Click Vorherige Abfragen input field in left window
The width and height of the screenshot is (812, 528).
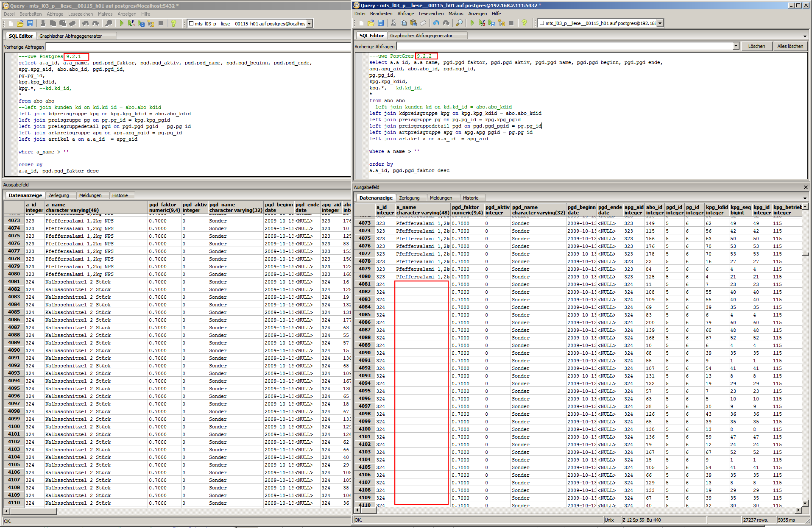click(x=197, y=47)
